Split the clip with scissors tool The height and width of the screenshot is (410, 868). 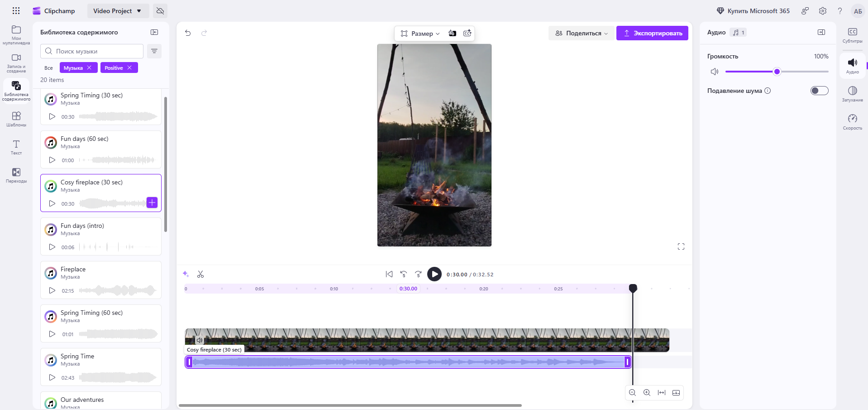point(200,274)
